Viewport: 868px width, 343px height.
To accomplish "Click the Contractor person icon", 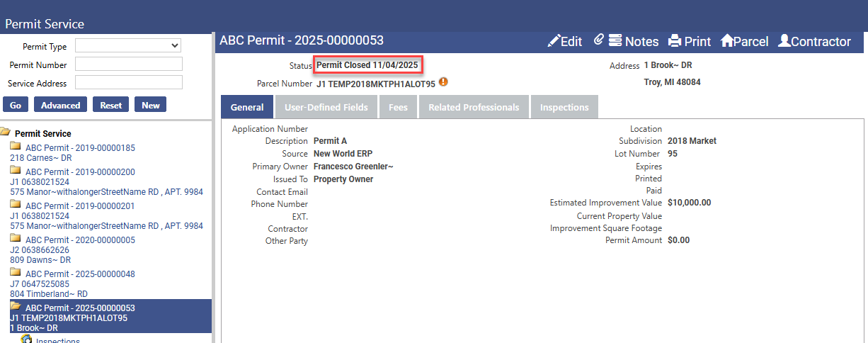I will [x=784, y=41].
